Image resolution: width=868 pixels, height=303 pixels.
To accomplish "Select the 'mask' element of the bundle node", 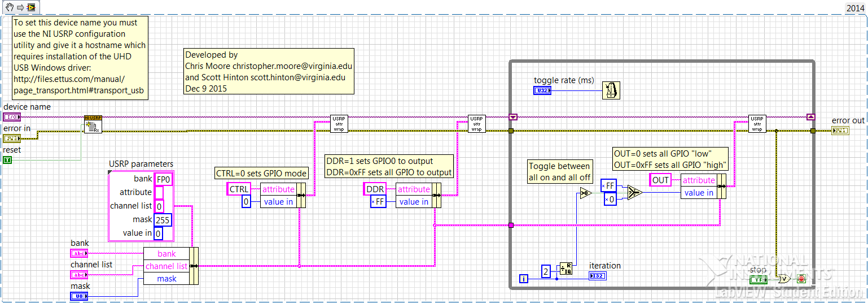I will [x=166, y=279].
